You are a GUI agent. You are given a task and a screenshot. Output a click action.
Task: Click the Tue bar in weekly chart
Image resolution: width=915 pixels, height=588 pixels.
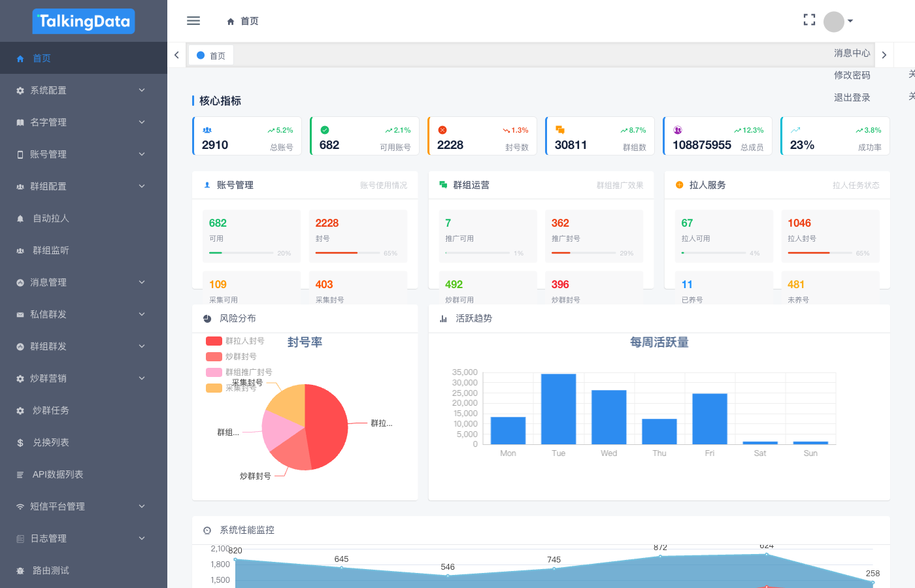coord(558,409)
